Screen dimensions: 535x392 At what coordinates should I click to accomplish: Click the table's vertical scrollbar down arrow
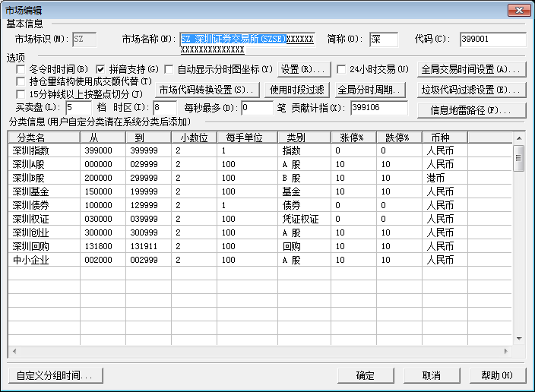(520, 338)
